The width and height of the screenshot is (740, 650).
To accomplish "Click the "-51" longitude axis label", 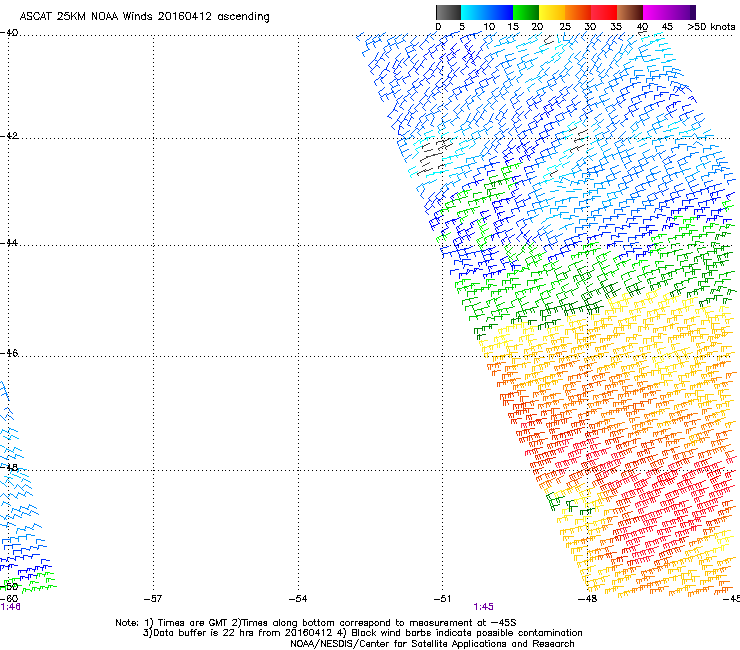I will tap(442, 599).
